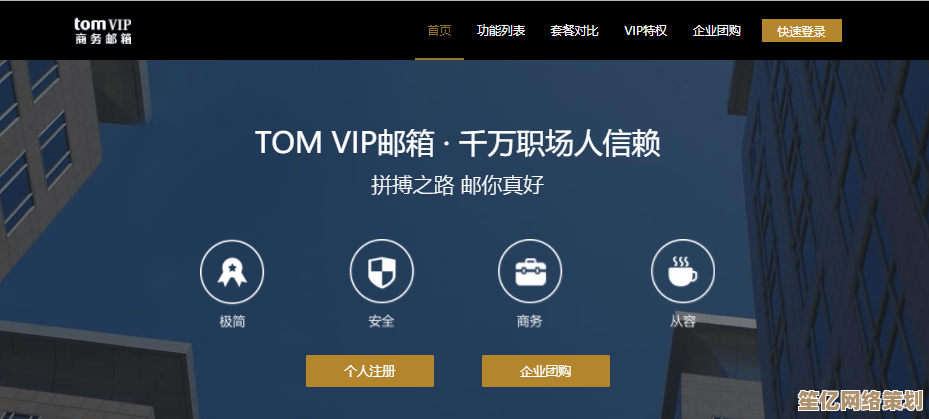
Task: Click the 快速登录 button
Action: [802, 31]
